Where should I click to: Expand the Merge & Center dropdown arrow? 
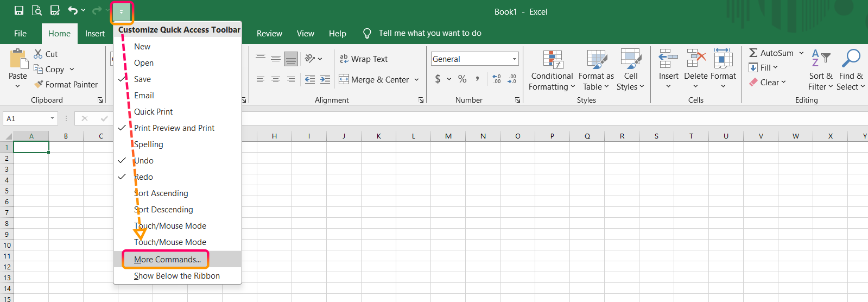(416, 80)
